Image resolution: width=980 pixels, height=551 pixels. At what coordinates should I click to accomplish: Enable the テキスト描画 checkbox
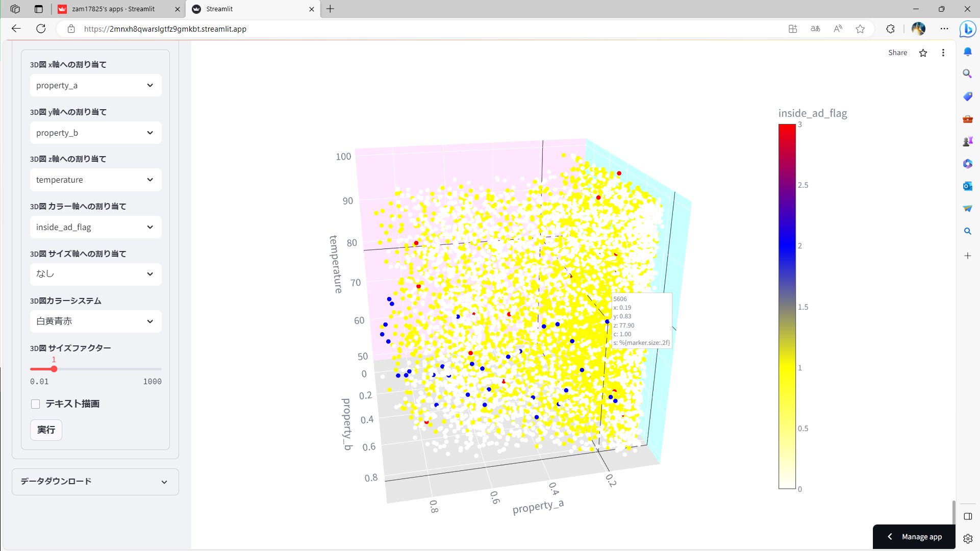(35, 404)
